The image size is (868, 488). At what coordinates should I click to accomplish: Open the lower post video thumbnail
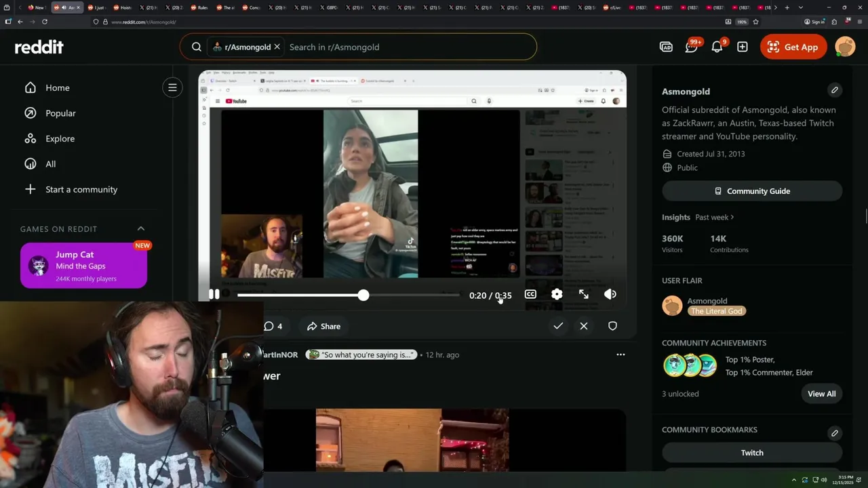412,441
